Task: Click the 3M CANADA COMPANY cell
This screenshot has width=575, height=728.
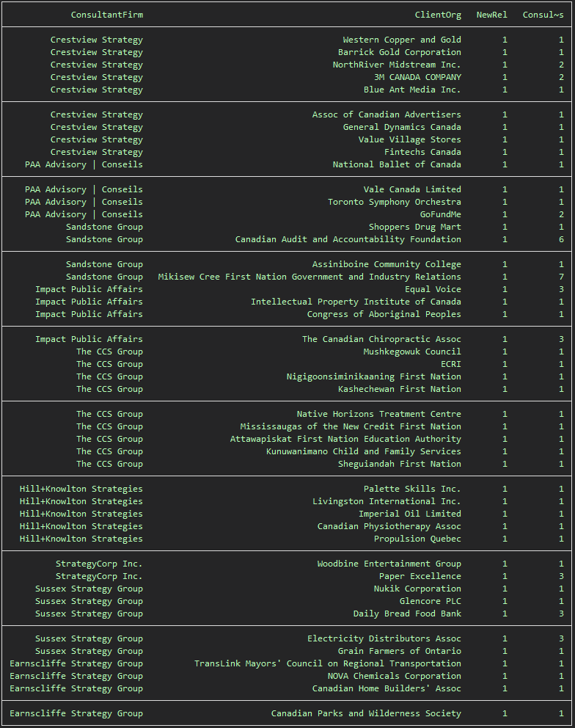Action: tap(417, 78)
